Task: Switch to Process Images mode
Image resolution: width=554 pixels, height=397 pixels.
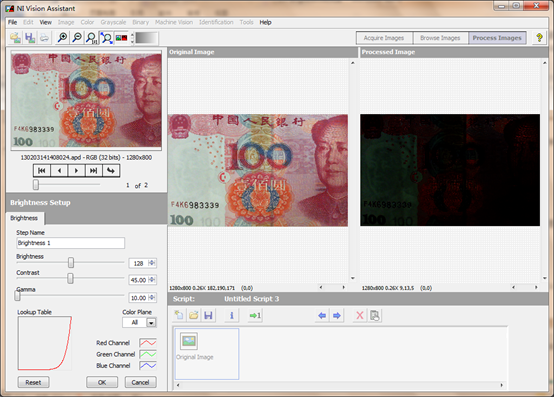Action: click(x=497, y=38)
